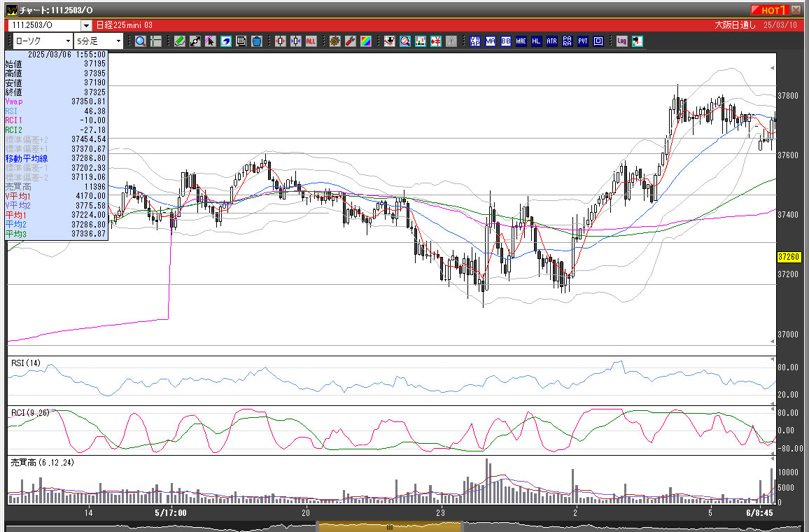
Task: Click the teal bar chart icon
Action: 421,41
